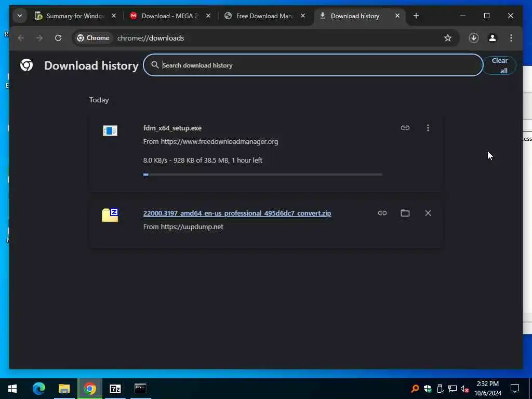
Task: Open the profile avatar menu
Action: [493, 38]
